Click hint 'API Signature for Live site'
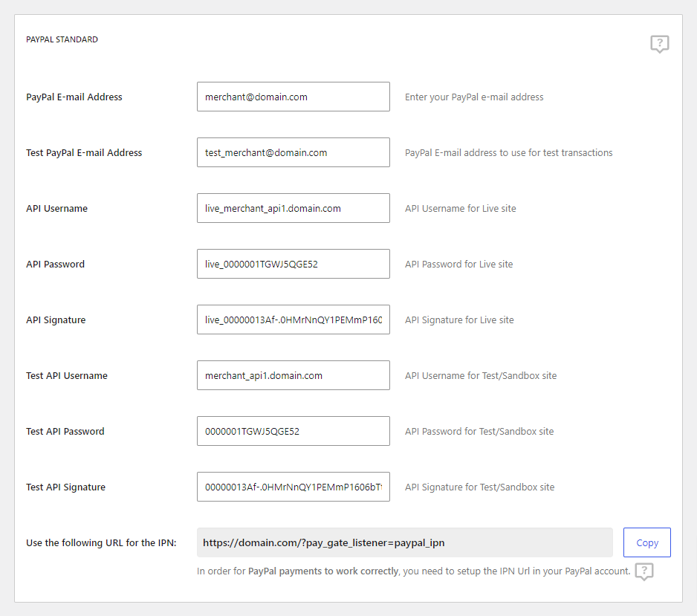Viewport: 697px width, 616px height. tap(459, 320)
